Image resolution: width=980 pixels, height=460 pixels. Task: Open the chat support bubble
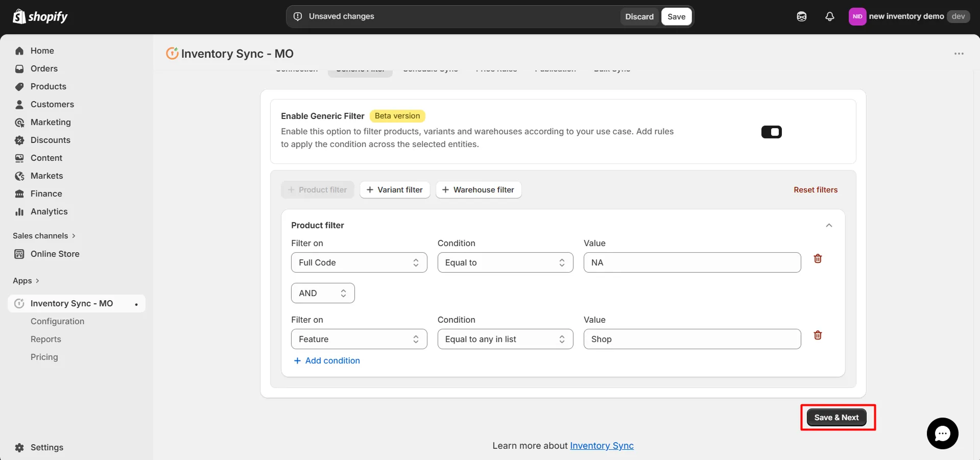click(x=942, y=433)
